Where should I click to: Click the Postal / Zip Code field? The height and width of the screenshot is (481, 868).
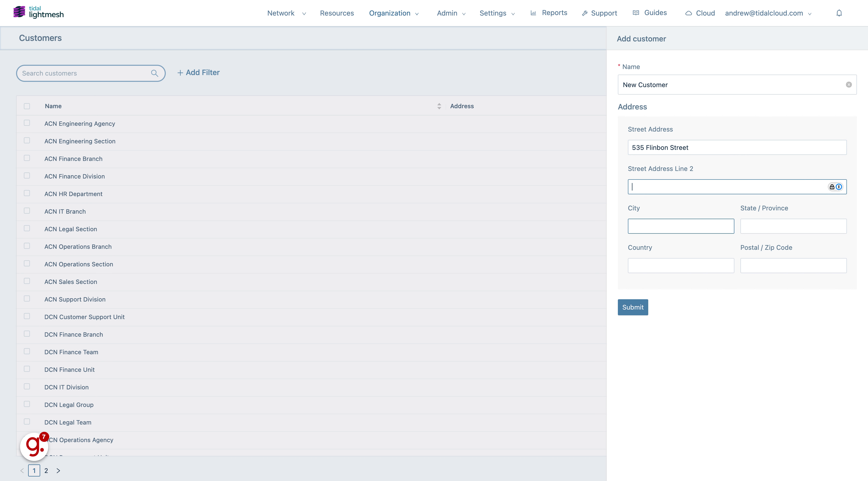coord(794,266)
